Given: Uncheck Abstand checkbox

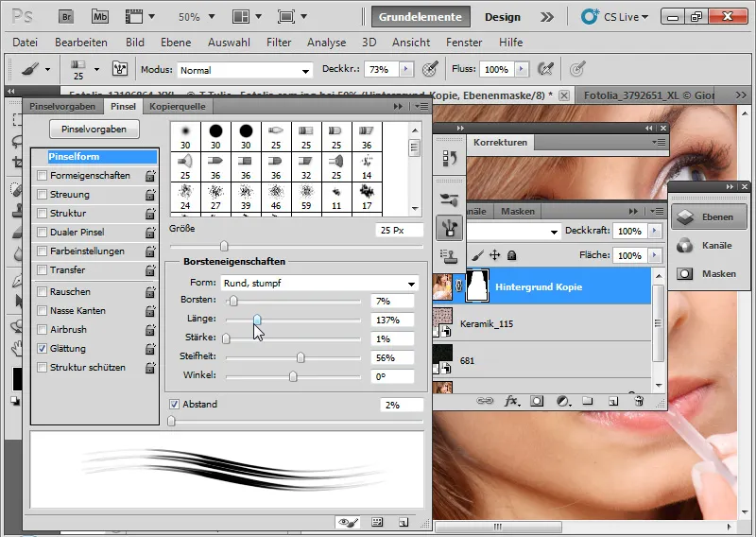Looking at the screenshot, I should 174,404.
